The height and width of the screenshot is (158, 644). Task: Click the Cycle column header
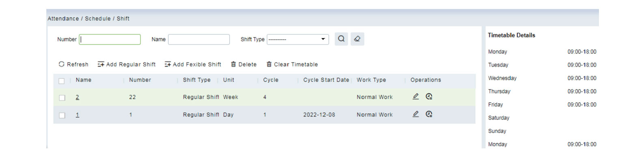(271, 80)
